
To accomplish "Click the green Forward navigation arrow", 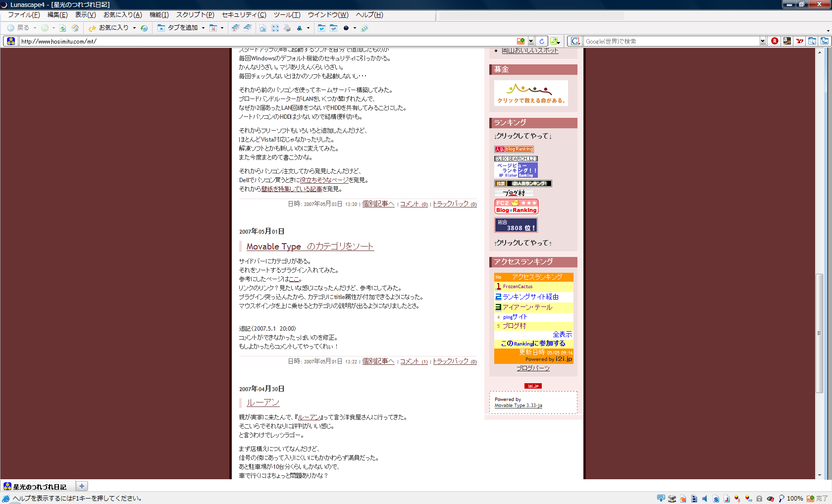I will pyautogui.click(x=45, y=28).
